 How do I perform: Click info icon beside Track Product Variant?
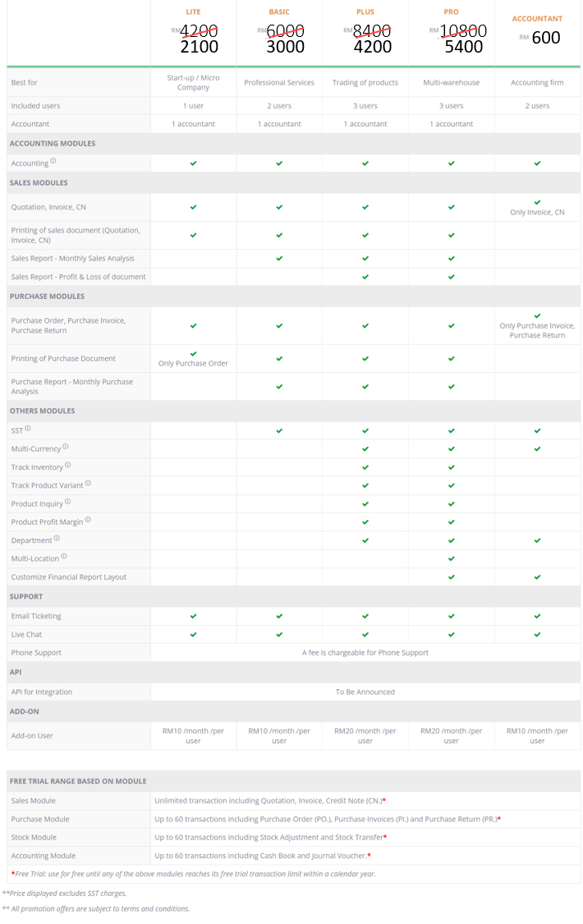click(x=88, y=483)
